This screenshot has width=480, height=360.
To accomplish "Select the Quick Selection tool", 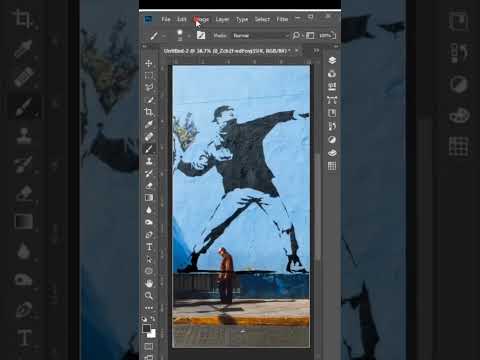I will point(149,100).
